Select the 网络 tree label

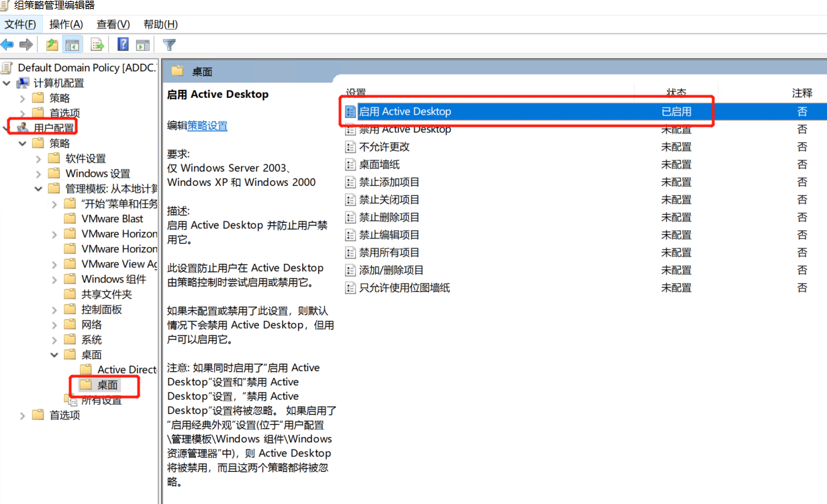coord(92,325)
